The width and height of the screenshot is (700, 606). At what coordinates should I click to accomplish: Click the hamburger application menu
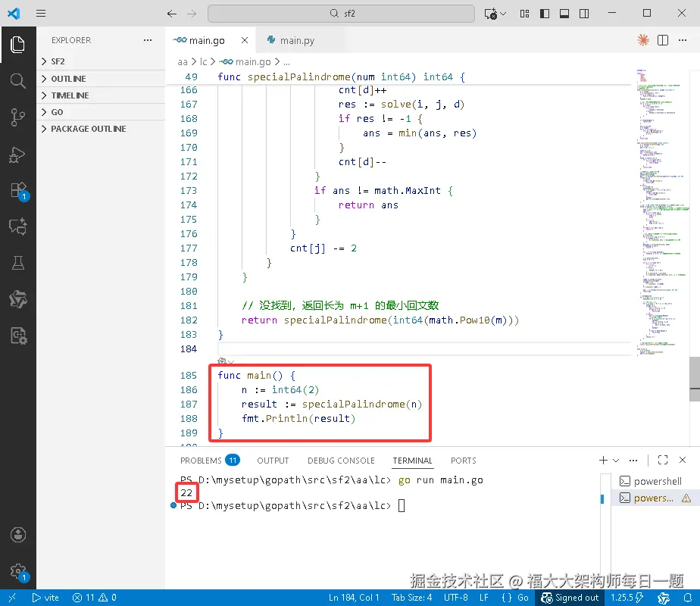click(41, 14)
